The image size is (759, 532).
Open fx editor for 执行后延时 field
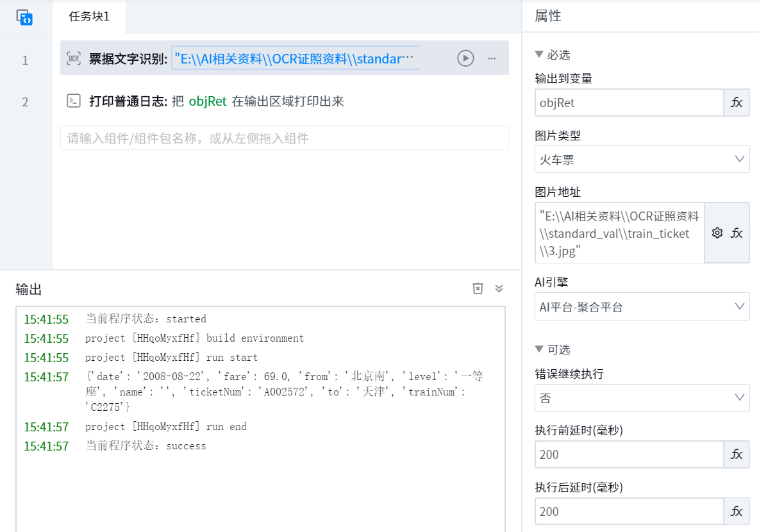coord(737,511)
